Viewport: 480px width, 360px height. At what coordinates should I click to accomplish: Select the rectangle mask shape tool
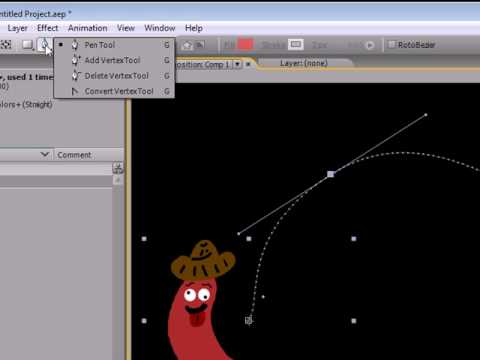(x=28, y=45)
